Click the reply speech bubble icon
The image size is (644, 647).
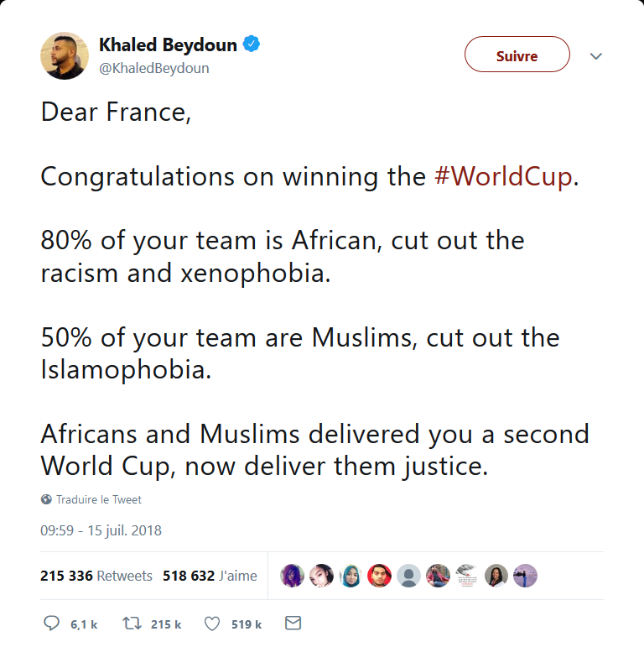(51, 624)
